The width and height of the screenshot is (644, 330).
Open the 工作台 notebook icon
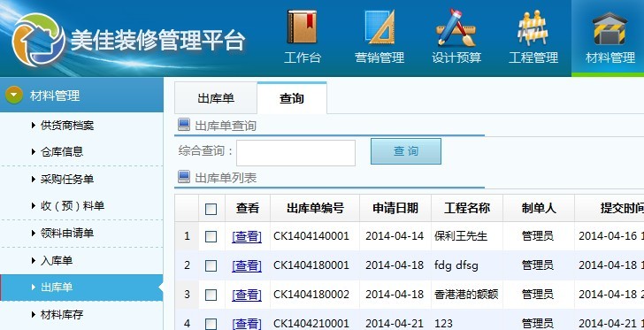point(303,27)
